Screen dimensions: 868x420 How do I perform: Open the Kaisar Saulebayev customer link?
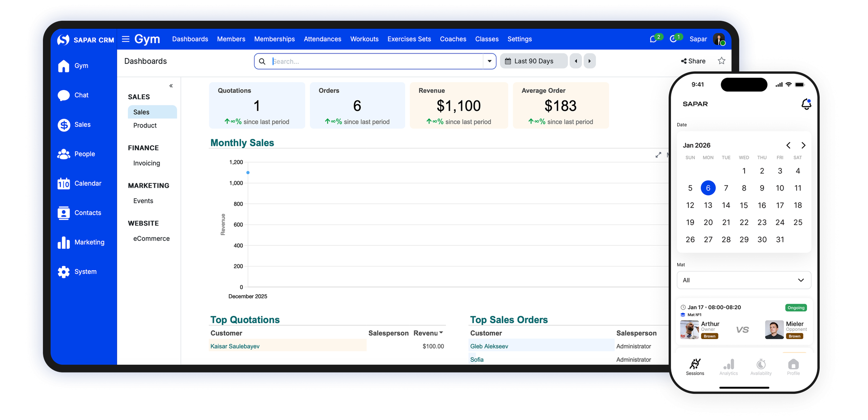coord(235,346)
